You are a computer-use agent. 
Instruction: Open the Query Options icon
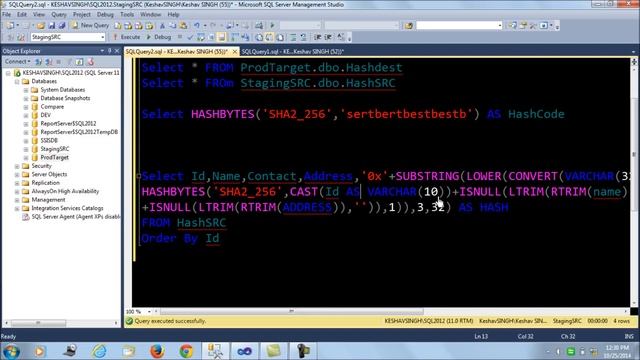click(211, 37)
